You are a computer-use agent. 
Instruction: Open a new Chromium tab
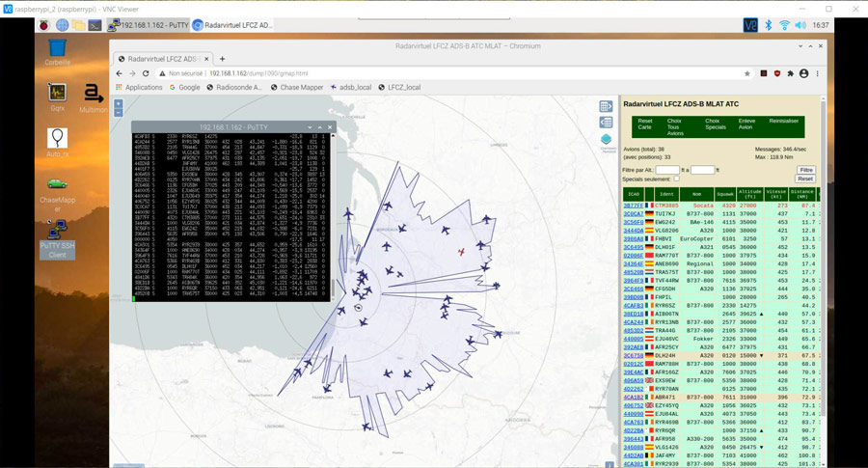[222, 59]
